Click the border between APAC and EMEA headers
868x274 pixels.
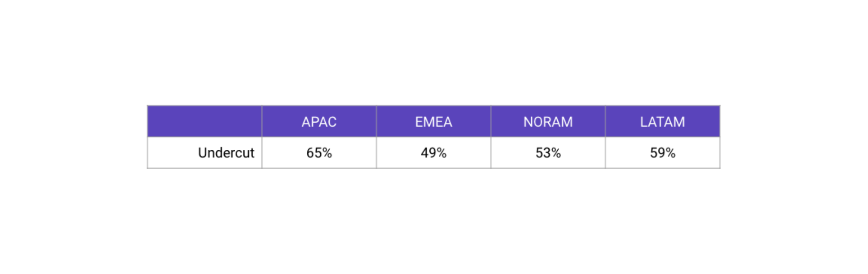coord(377,122)
